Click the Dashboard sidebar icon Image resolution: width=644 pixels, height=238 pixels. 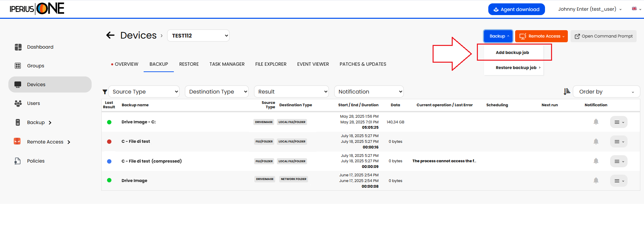coord(18,47)
